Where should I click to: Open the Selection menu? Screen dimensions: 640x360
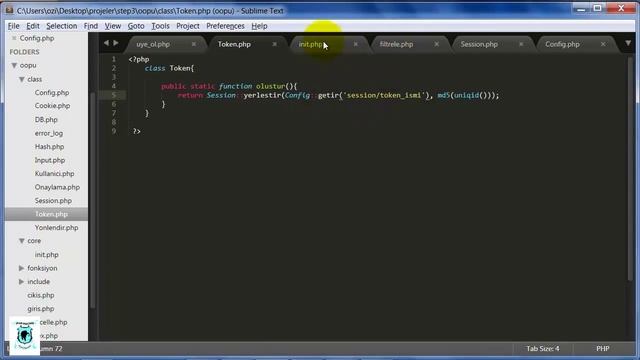[62, 26]
